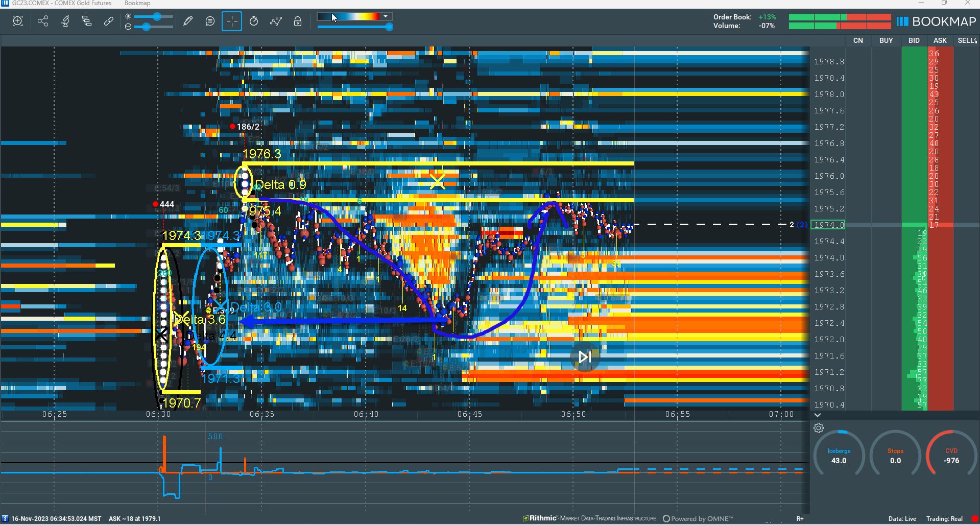980x525 pixels.
Task: Open the speech bubble notes icon
Action: (x=210, y=21)
